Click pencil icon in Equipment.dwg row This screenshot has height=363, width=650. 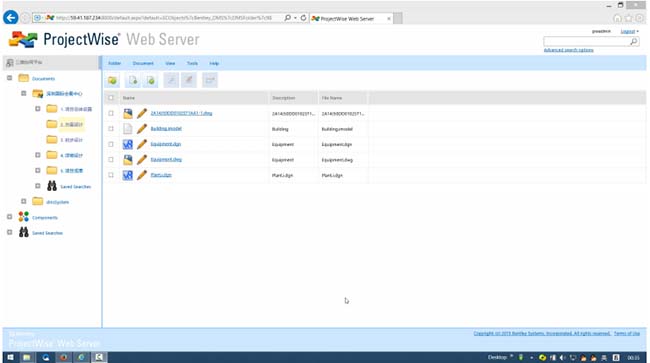pos(142,160)
